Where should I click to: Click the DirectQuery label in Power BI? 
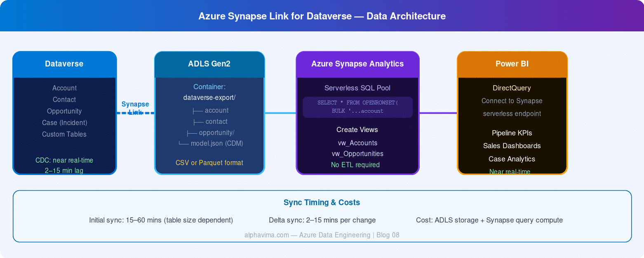tap(512, 88)
